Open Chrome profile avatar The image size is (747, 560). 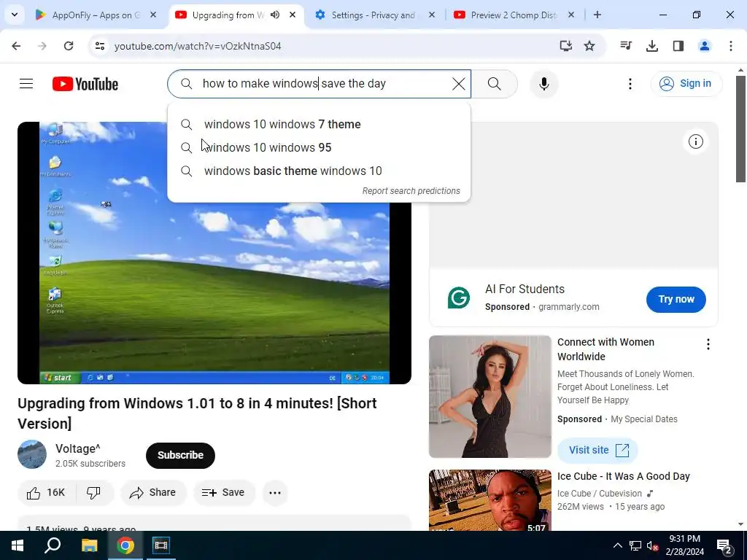704,46
